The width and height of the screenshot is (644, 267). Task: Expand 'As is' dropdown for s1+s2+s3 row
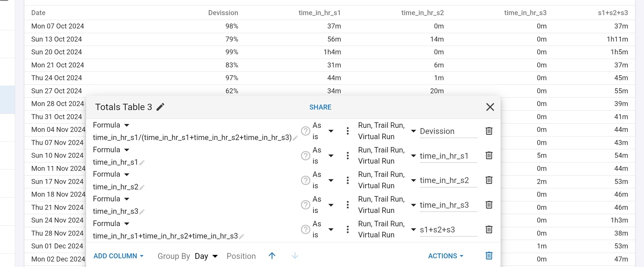pyautogui.click(x=331, y=230)
